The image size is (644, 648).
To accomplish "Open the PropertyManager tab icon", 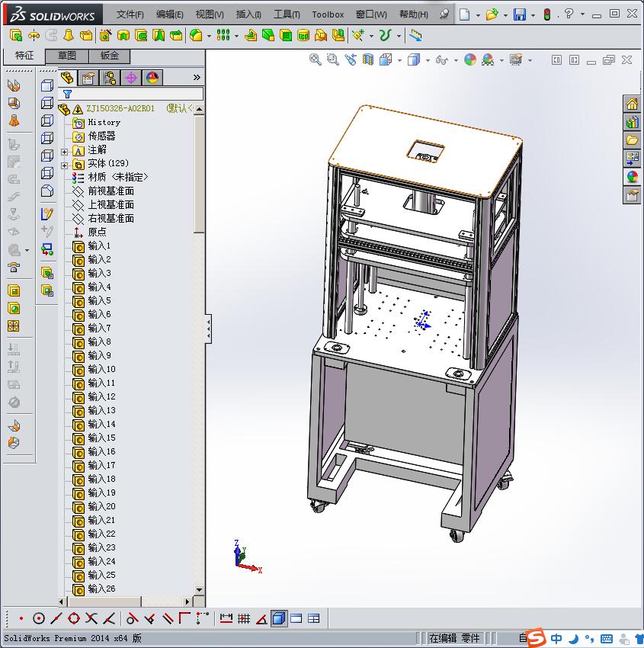I will pos(88,77).
